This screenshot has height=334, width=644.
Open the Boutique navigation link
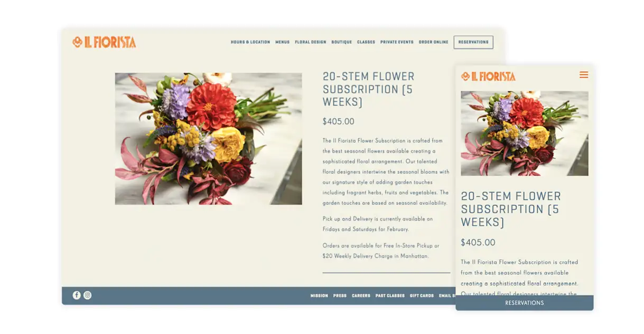click(x=342, y=42)
